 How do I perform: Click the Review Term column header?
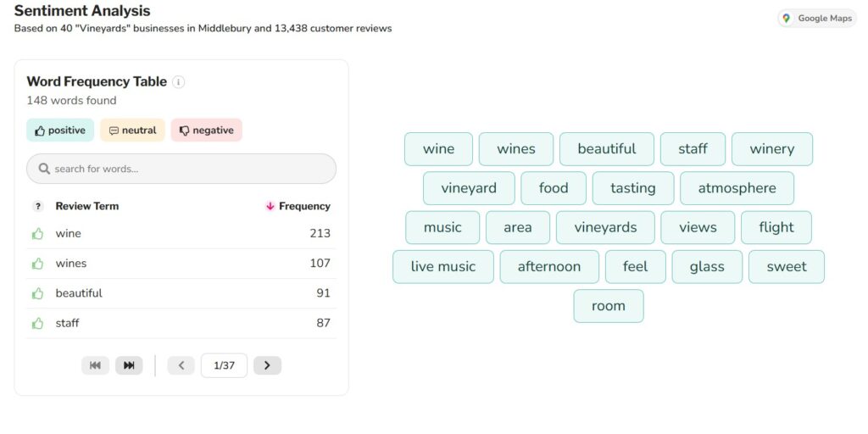(x=87, y=206)
